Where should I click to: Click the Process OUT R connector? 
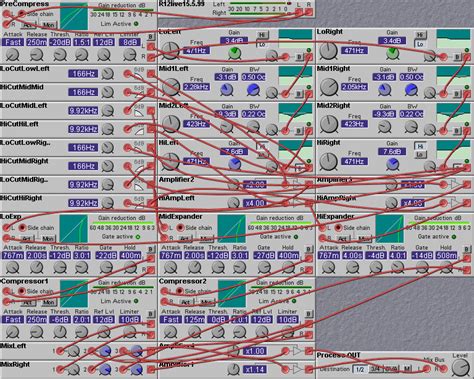click(443, 369)
